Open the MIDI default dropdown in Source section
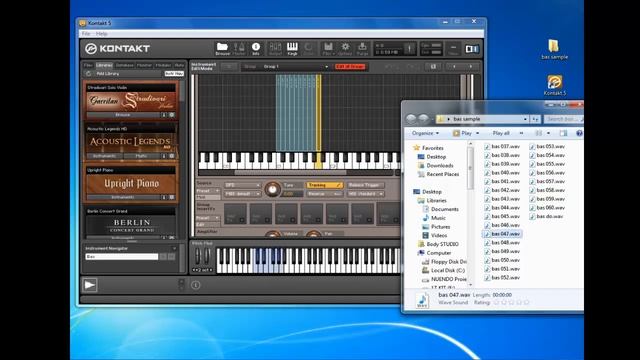 (242, 194)
